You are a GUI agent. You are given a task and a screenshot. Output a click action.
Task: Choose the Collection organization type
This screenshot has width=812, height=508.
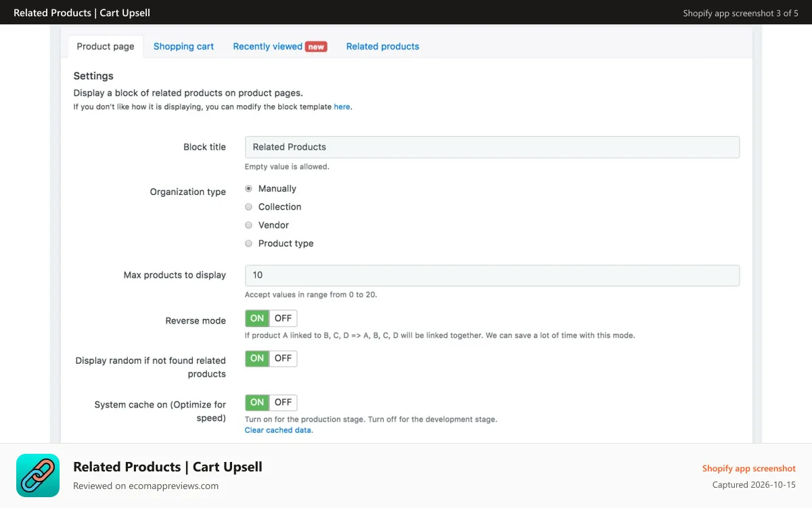(x=248, y=207)
